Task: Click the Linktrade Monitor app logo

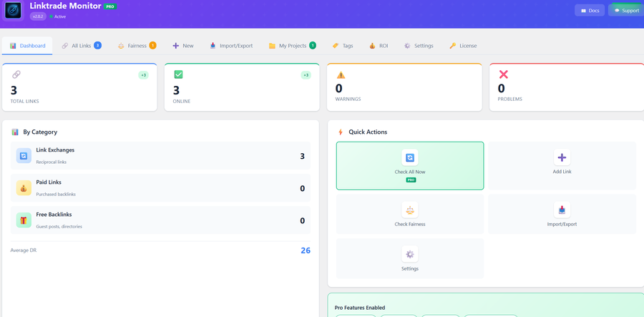Action: (x=13, y=11)
